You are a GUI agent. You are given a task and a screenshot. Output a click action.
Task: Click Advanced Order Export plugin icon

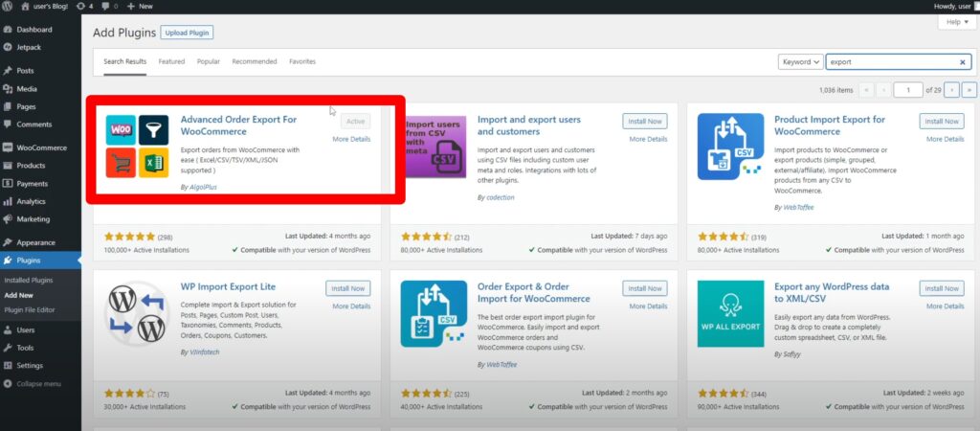pyautogui.click(x=137, y=146)
